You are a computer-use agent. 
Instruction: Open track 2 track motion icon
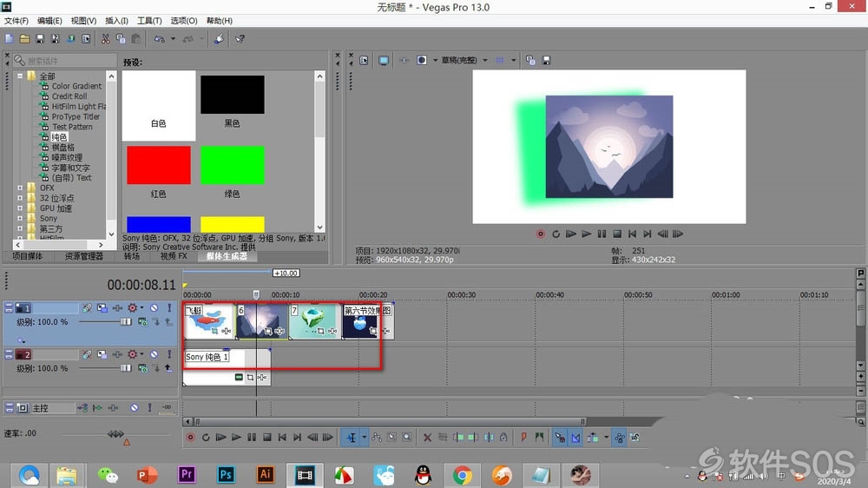click(x=102, y=354)
